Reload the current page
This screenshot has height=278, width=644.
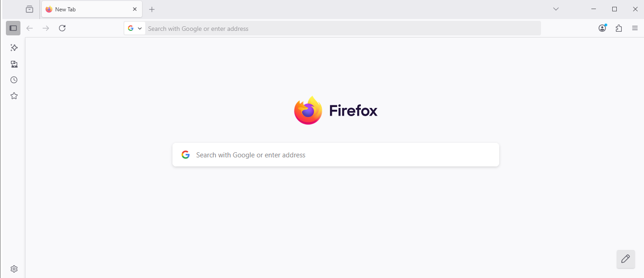coord(62,28)
